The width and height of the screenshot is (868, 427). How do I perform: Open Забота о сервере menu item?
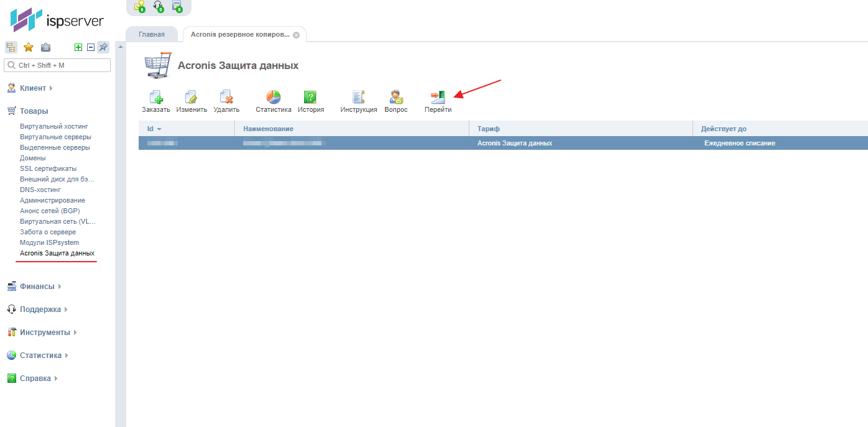tap(48, 232)
